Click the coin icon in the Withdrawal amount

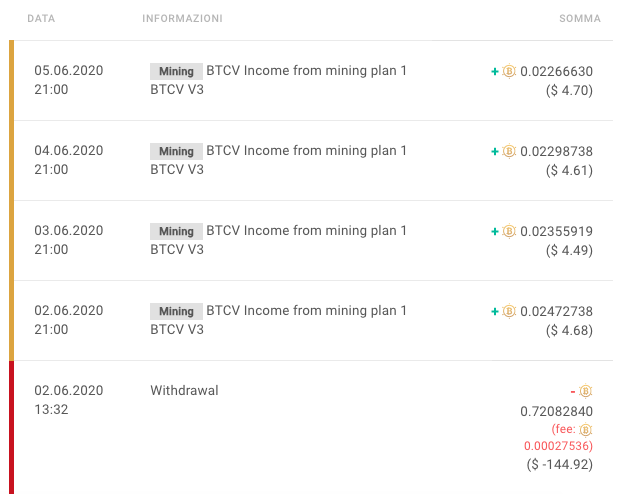tap(586, 391)
